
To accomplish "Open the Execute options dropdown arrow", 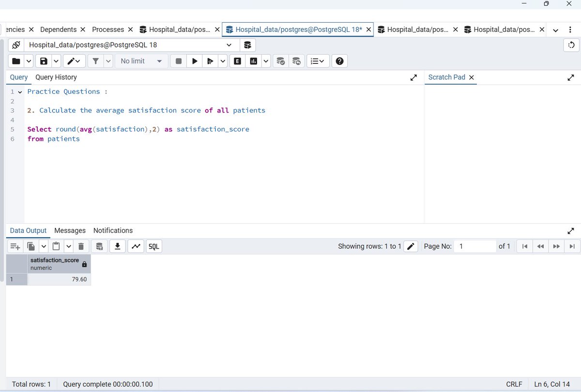I will (223, 61).
